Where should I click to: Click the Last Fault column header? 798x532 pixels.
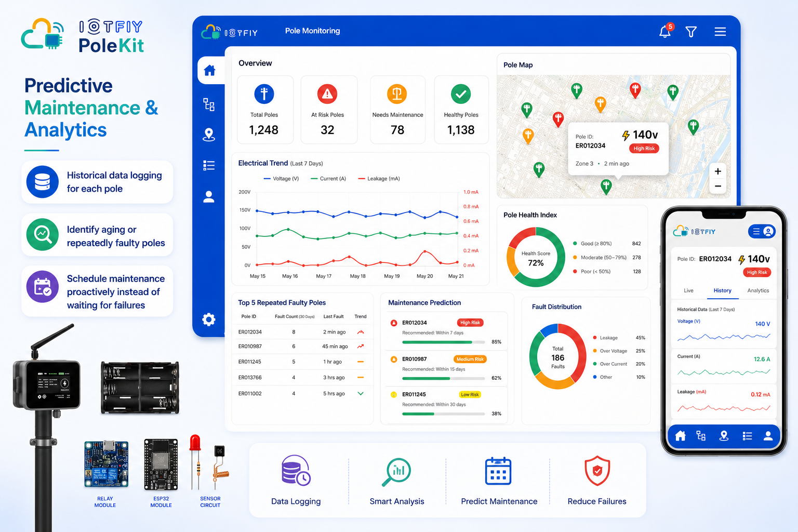pyautogui.click(x=334, y=316)
